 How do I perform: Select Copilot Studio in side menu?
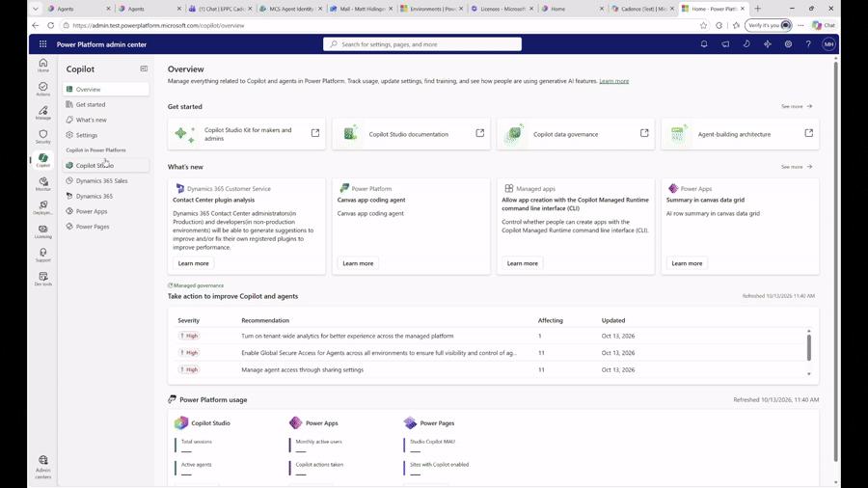point(106,166)
